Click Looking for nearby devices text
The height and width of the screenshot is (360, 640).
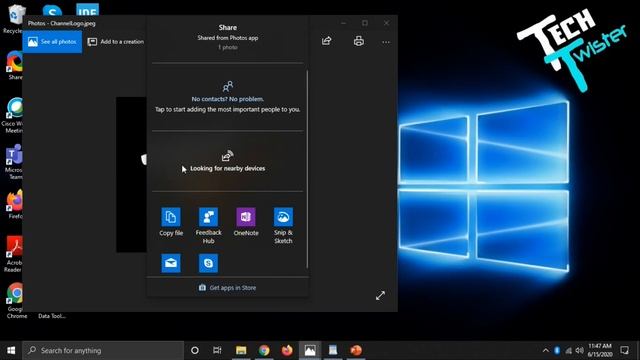pos(227,168)
